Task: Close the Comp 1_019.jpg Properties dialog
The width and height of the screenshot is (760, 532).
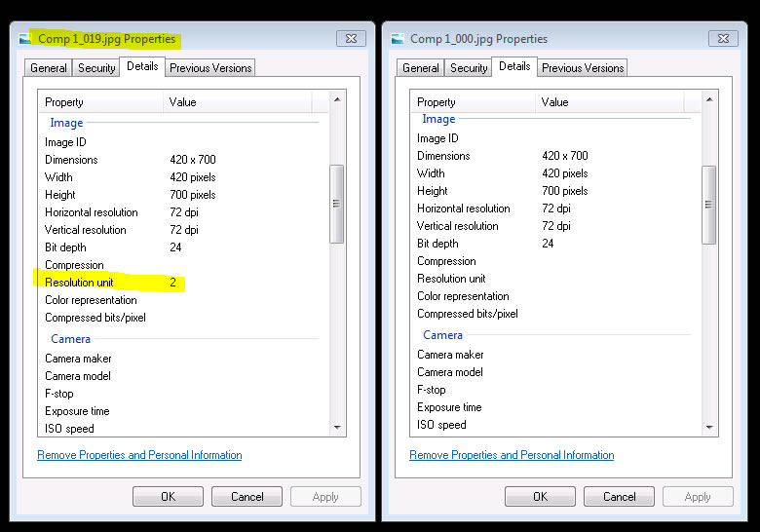Action: coord(351,39)
